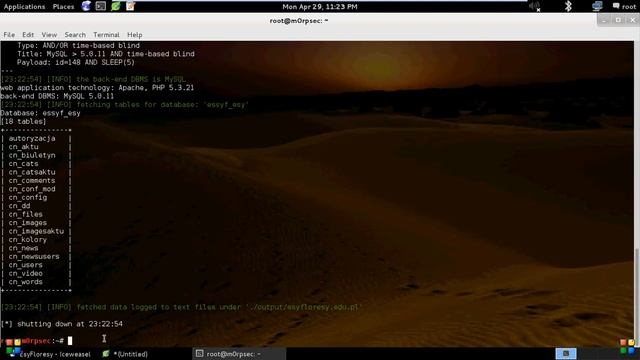Viewport: 640px width, 360px height.
Task: Click the workspace switcher in bottom panel
Action: pyautogui.click(x=566, y=353)
